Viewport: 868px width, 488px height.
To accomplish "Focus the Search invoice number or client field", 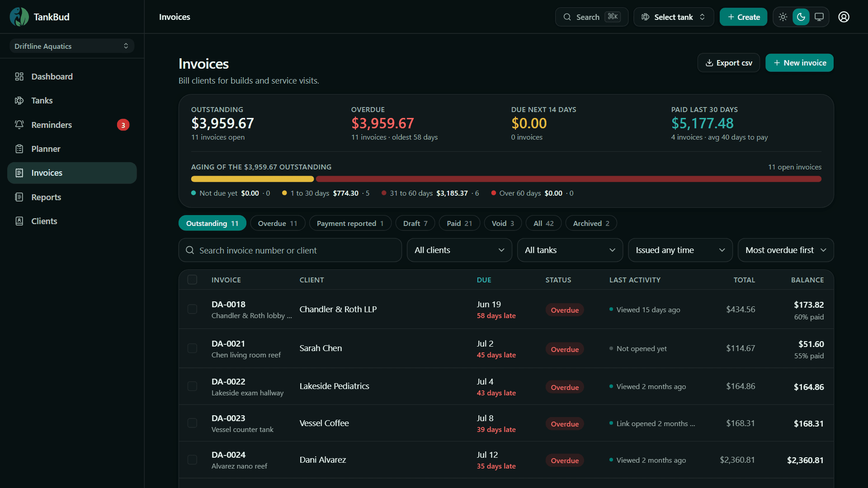I will 290,250.
